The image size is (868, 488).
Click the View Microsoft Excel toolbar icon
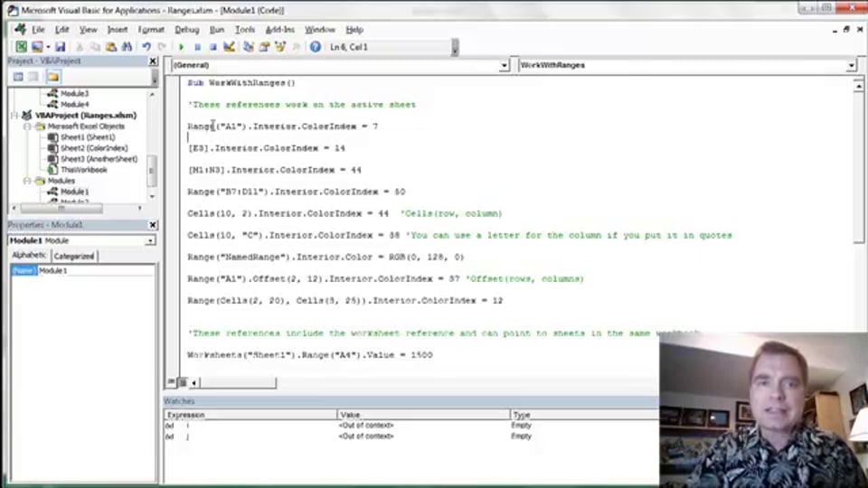coord(21,47)
